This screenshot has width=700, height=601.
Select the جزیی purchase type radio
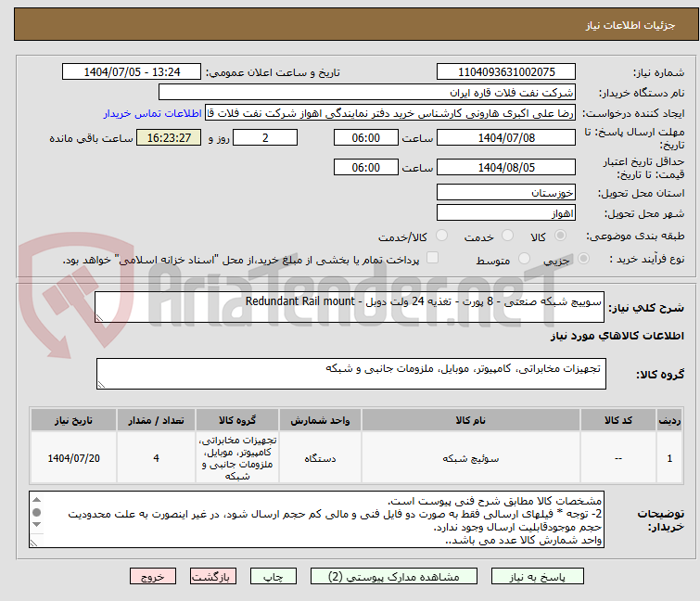coord(583,259)
